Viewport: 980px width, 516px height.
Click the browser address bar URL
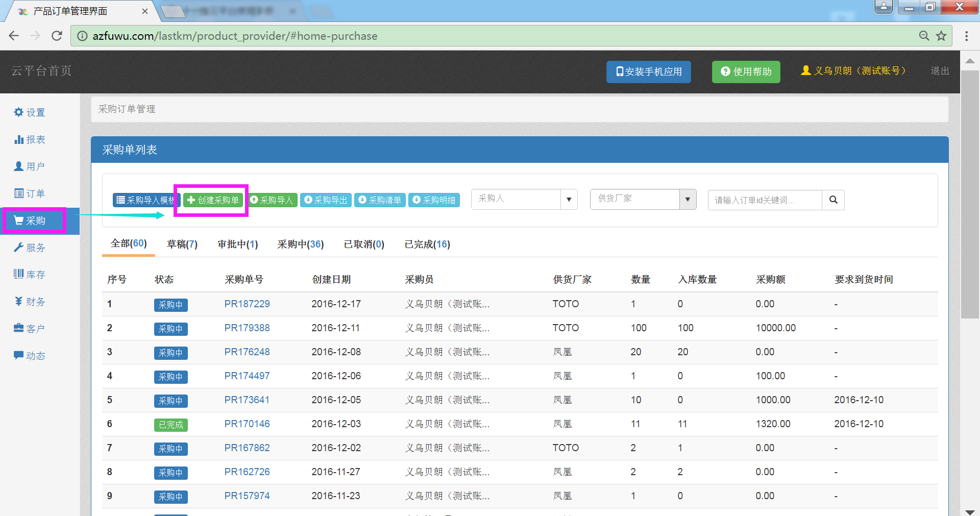coord(235,36)
